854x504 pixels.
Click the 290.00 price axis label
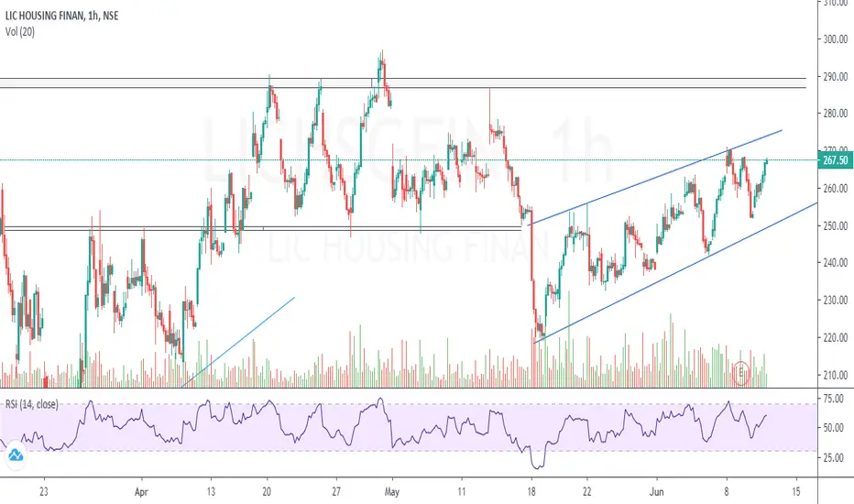[x=836, y=77]
